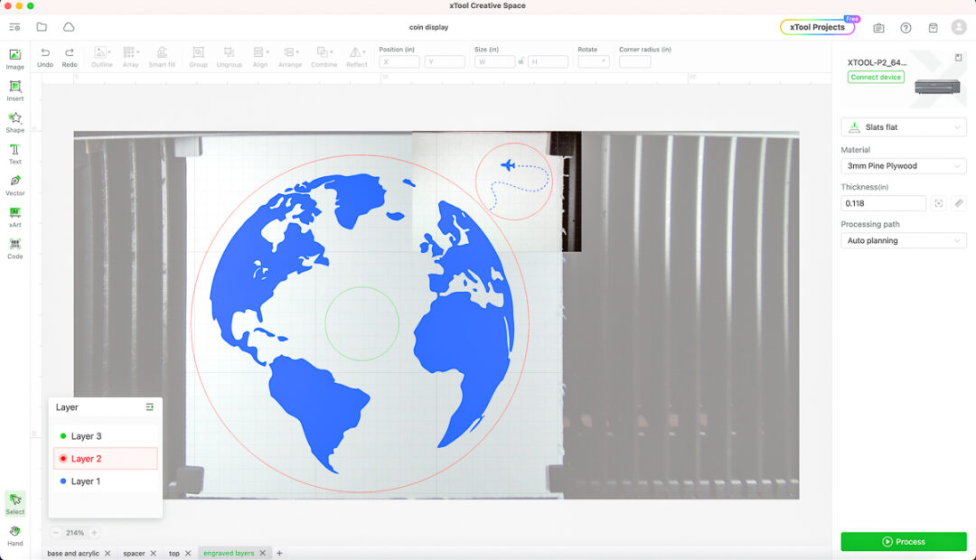The image size is (976, 560).
Task: Open the base and acrylic tab
Action: tap(73, 553)
